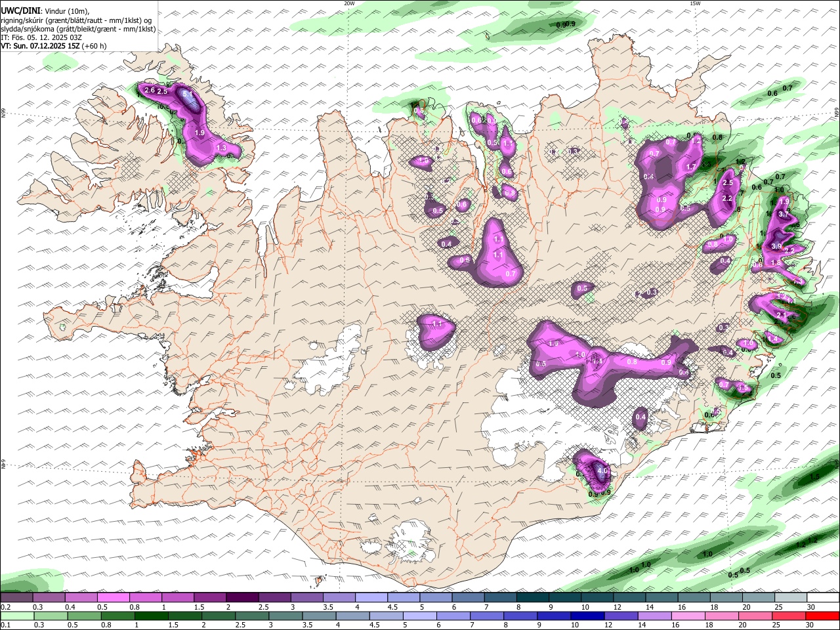Pick the dark green rain swatch between 1 and 1.5
Viewport: 840px width, 630px height.
click(152, 616)
